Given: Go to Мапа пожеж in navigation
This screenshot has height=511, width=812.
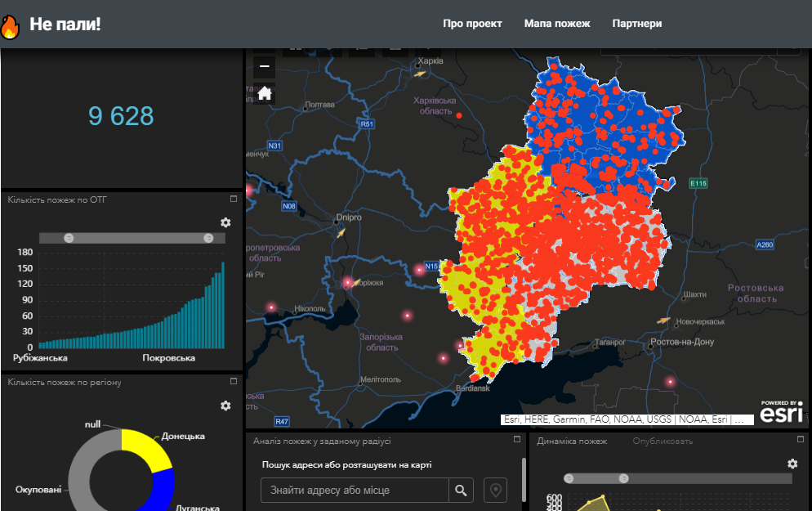Looking at the screenshot, I should pyautogui.click(x=557, y=24).
